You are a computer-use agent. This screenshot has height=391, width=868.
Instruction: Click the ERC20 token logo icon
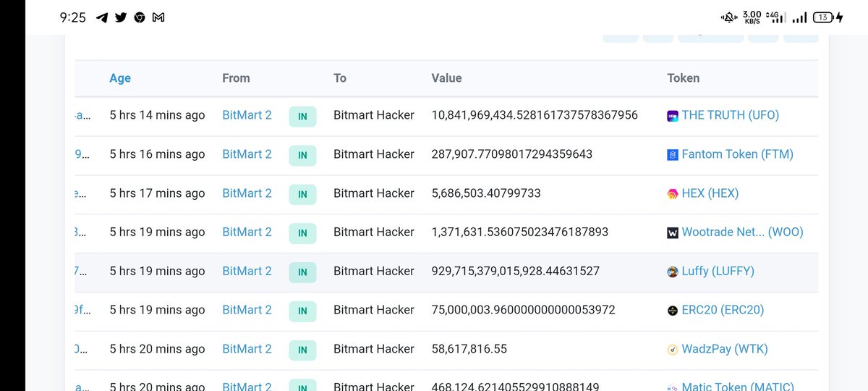673,311
